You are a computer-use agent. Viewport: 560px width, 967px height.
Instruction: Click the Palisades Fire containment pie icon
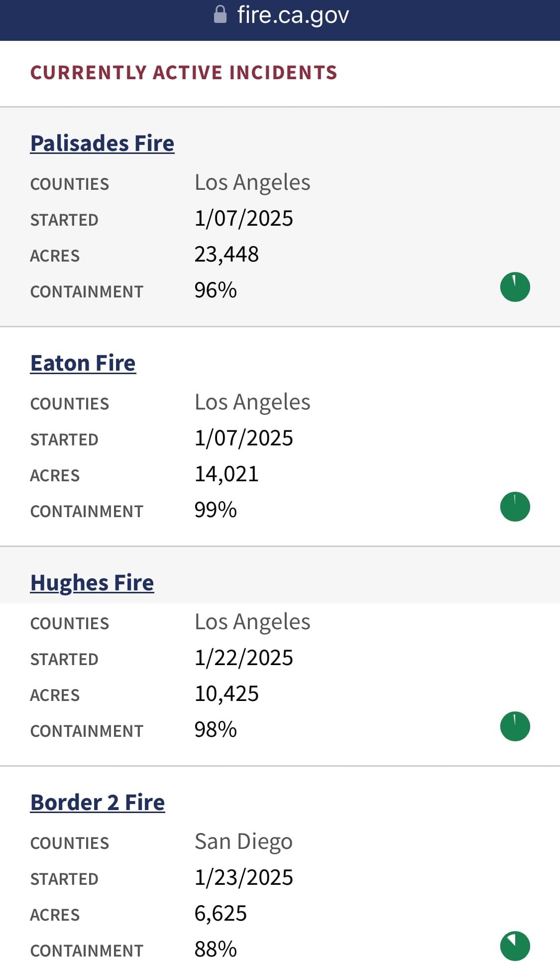click(515, 287)
